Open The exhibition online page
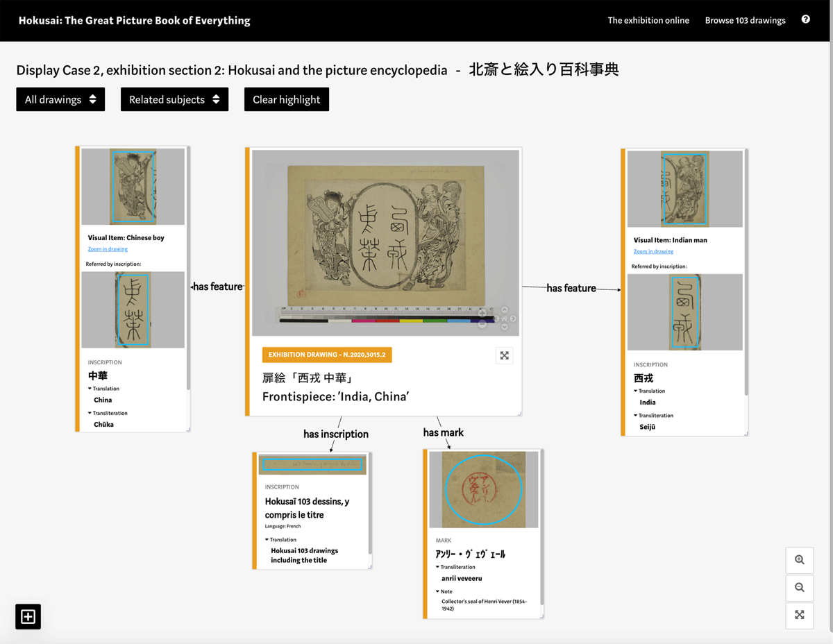Image resolution: width=833 pixels, height=644 pixels. tap(648, 20)
